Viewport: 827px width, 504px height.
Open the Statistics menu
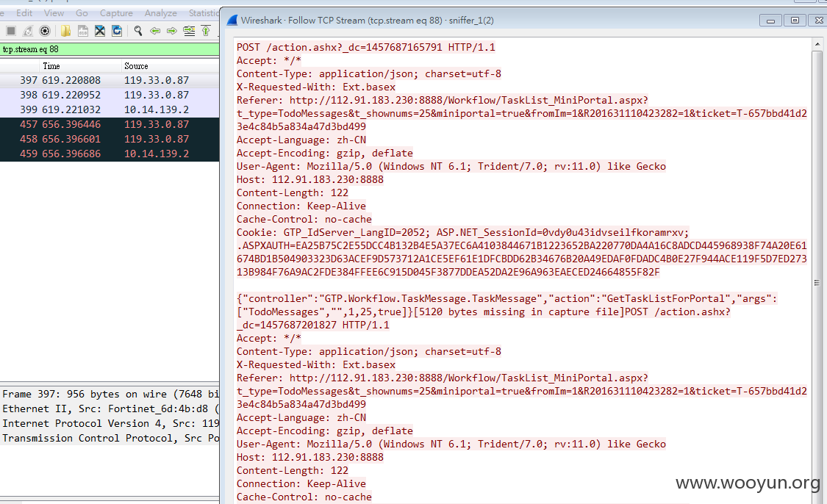(x=204, y=13)
